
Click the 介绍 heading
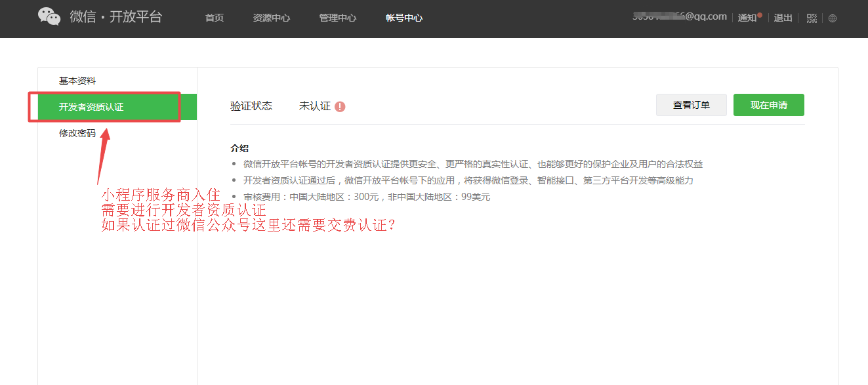coord(239,148)
